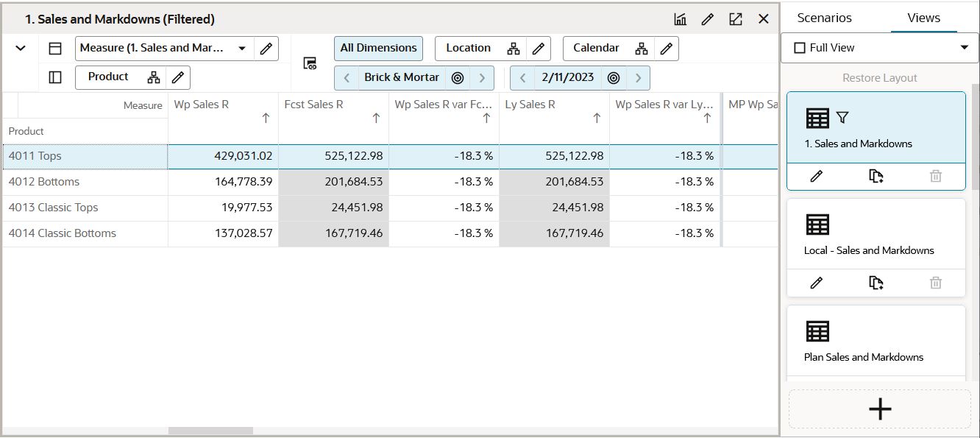Edit the Location dimension via its pencil icon
The width and height of the screenshot is (980, 438).
(x=539, y=48)
